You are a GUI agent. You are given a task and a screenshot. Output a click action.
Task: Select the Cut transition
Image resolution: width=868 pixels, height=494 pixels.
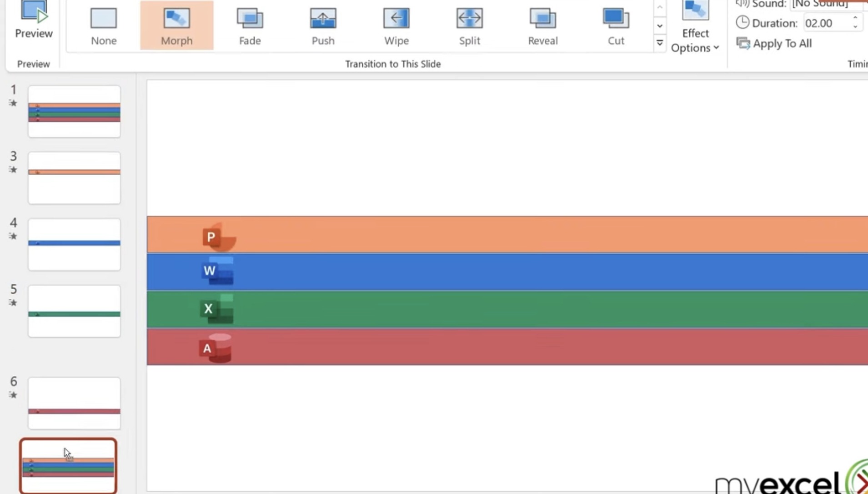616,26
